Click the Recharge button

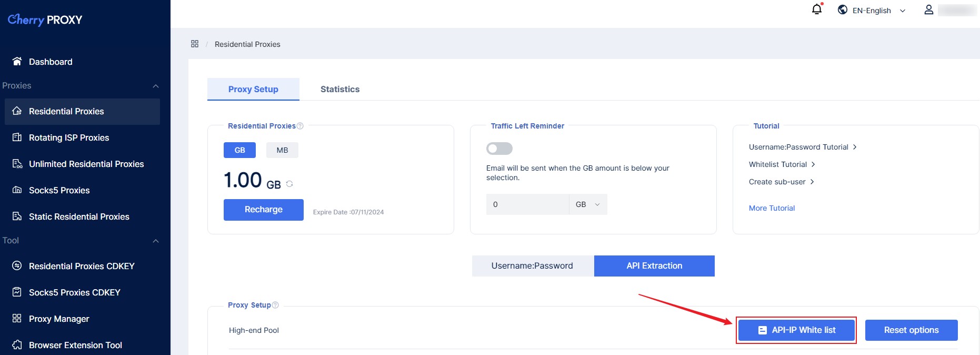coord(263,210)
